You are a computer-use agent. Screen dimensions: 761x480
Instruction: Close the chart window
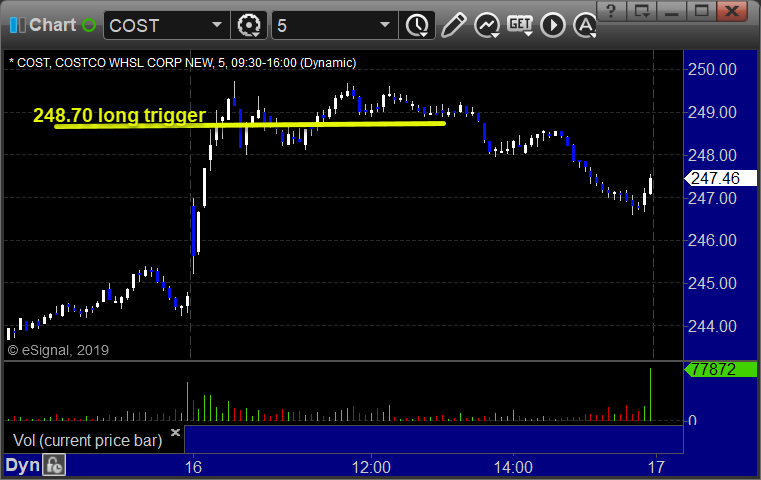(731, 11)
